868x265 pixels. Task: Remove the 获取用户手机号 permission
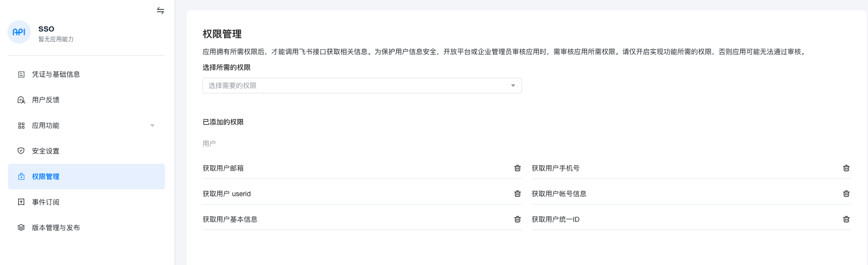tap(846, 168)
